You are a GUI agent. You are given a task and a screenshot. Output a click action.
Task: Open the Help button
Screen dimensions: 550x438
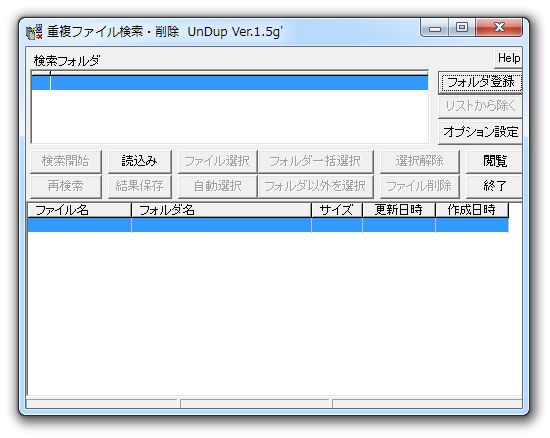pyautogui.click(x=509, y=58)
